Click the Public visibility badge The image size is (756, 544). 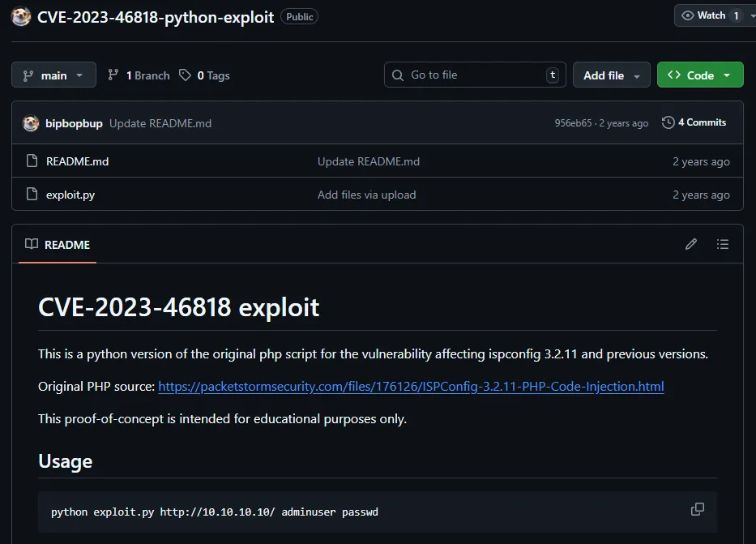point(300,17)
